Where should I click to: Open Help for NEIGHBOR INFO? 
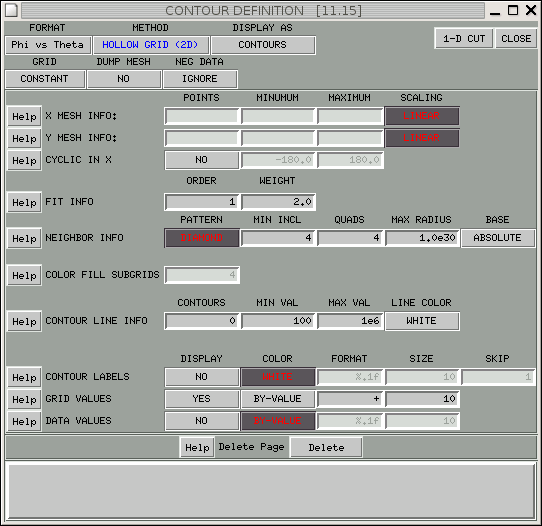(x=24, y=238)
